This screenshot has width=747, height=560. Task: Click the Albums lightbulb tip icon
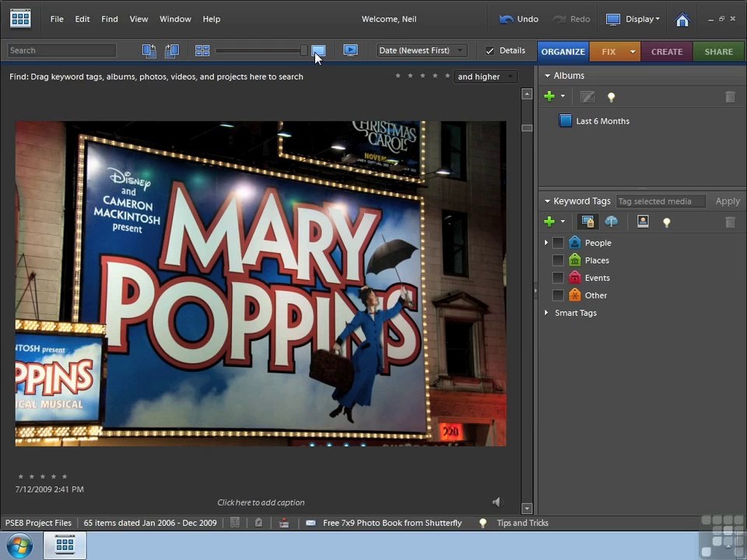[x=612, y=97]
